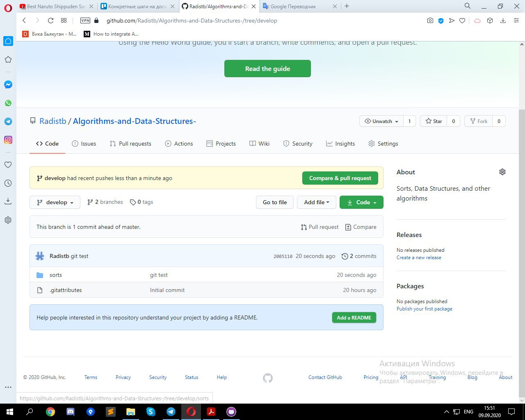Click the Radistb owner link
525x420 pixels.
(x=53, y=121)
